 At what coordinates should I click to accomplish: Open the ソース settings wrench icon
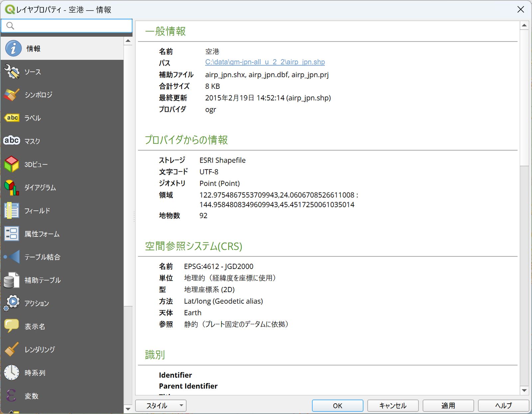pyautogui.click(x=12, y=72)
